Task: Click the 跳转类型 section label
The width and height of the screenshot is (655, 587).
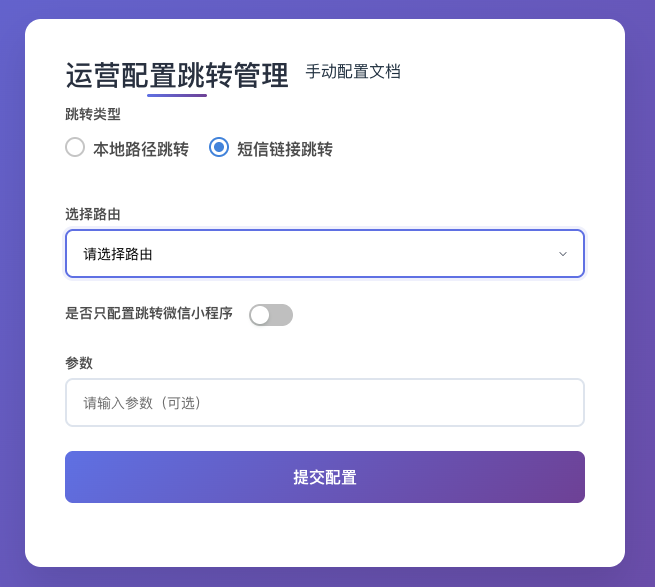Action: pyautogui.click(x=93, y=114)
